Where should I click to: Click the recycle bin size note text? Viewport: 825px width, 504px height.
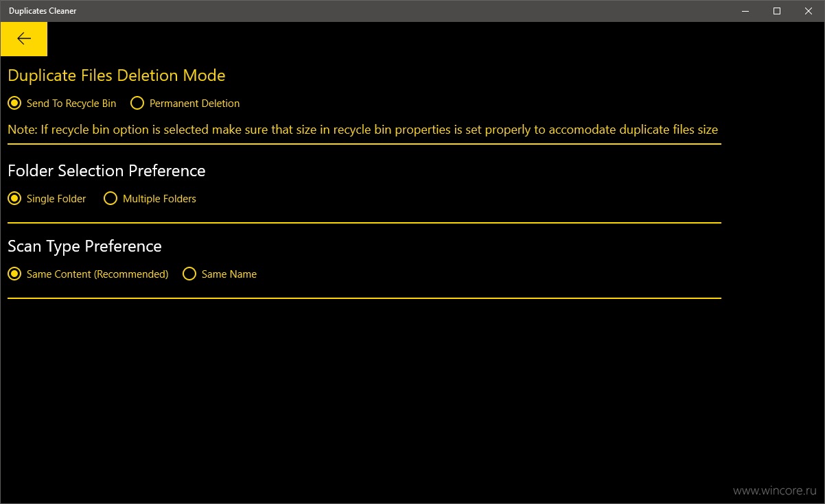tap(362, 129)
